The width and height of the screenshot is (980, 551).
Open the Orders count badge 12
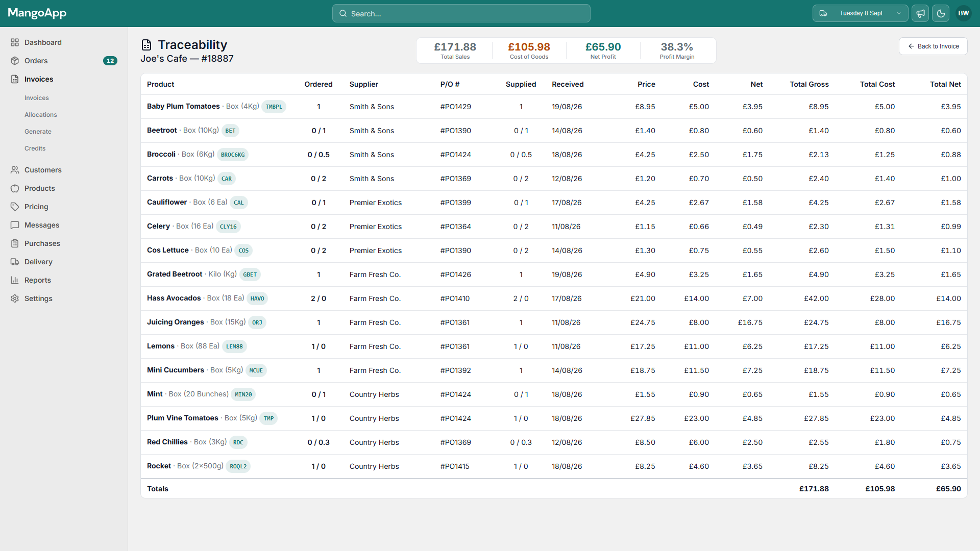[110, 61]
